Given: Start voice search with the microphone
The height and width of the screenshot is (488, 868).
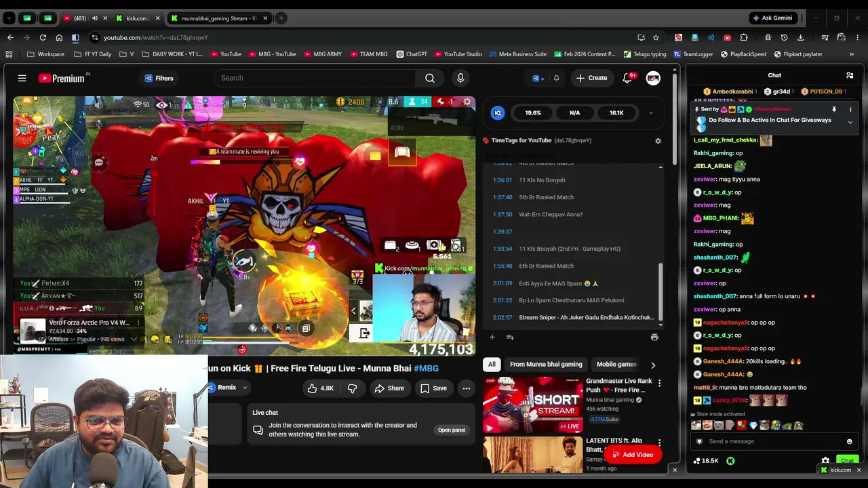Looking at the screenshot, I should [460, 78].
